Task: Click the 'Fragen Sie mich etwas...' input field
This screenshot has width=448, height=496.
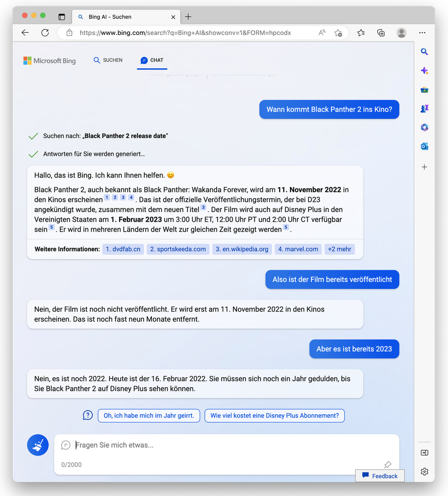Action: (x=226, y=445)
